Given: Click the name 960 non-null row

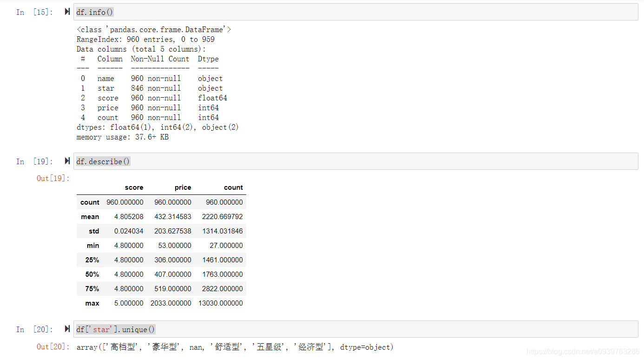Looking at the screenshot, I should pyautogui.click(x=151, y=79).
